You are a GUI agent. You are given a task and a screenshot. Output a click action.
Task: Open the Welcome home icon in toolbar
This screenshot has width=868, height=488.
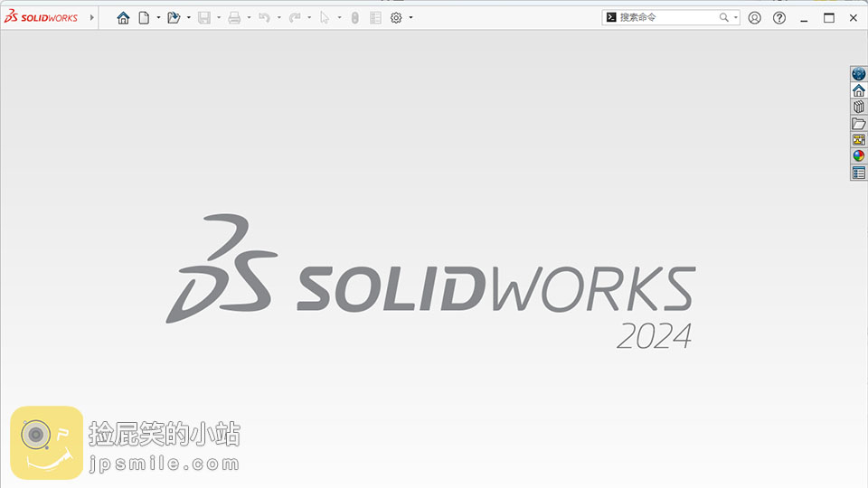click(123, 17)
